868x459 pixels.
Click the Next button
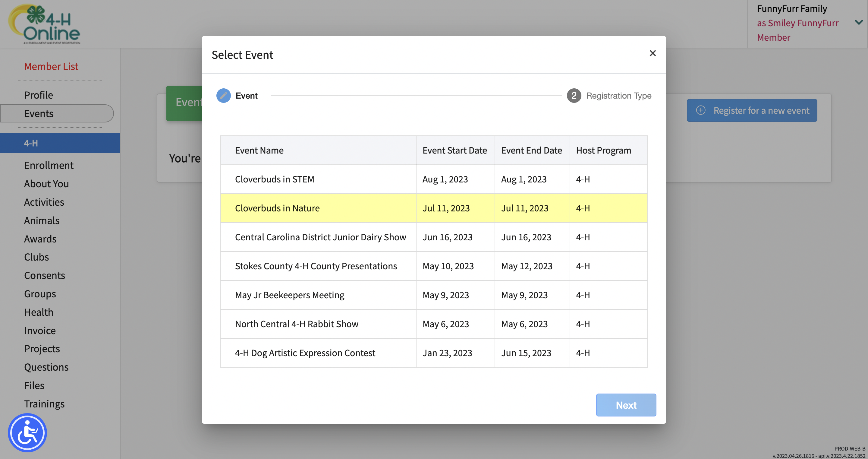626,405
